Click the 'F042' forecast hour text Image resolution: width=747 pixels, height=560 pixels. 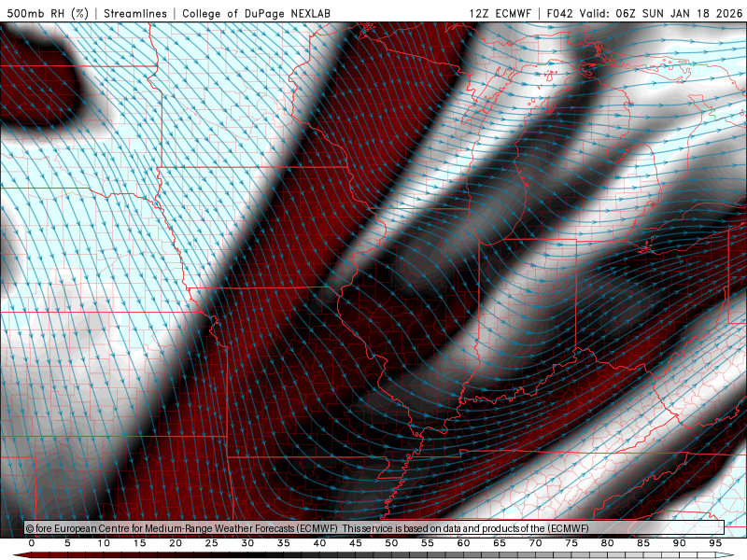[559, 13]
